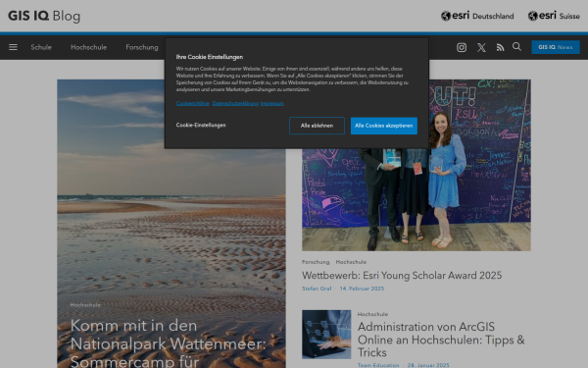Click the 'Ihre Cookie Einstellungen' heading
Screen dimensions: 588x368
[x=210, y=57]
